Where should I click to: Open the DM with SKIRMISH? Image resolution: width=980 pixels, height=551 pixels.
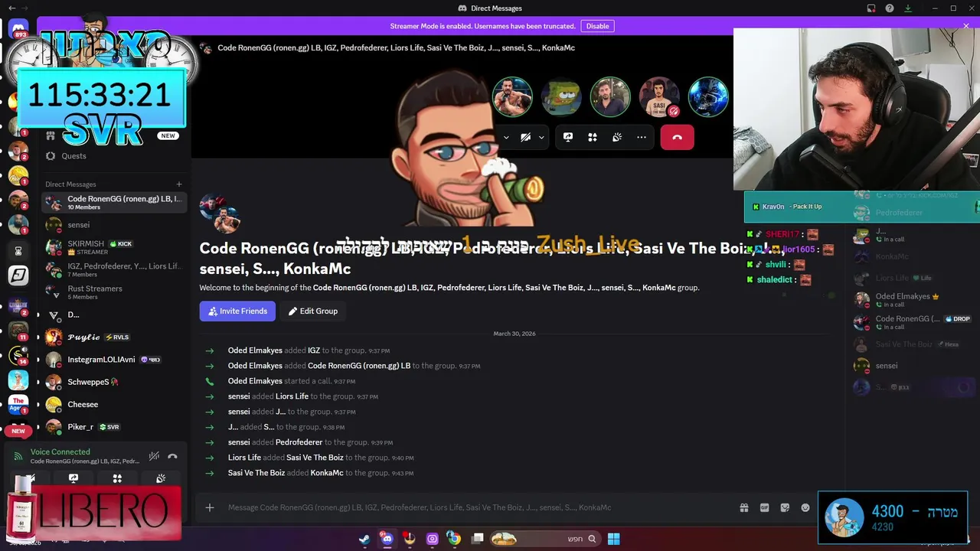point(114,247)
